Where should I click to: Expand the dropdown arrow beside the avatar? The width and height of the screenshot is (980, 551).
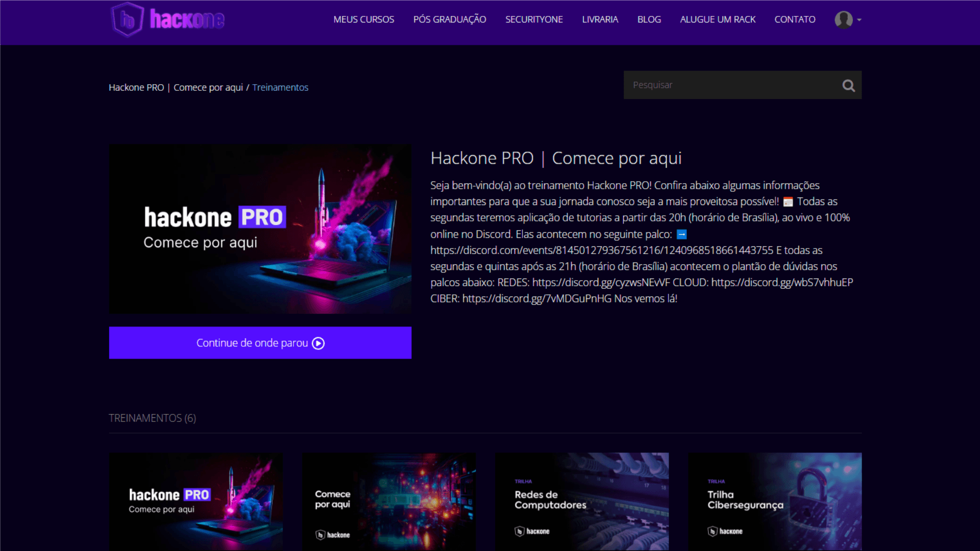859,20
